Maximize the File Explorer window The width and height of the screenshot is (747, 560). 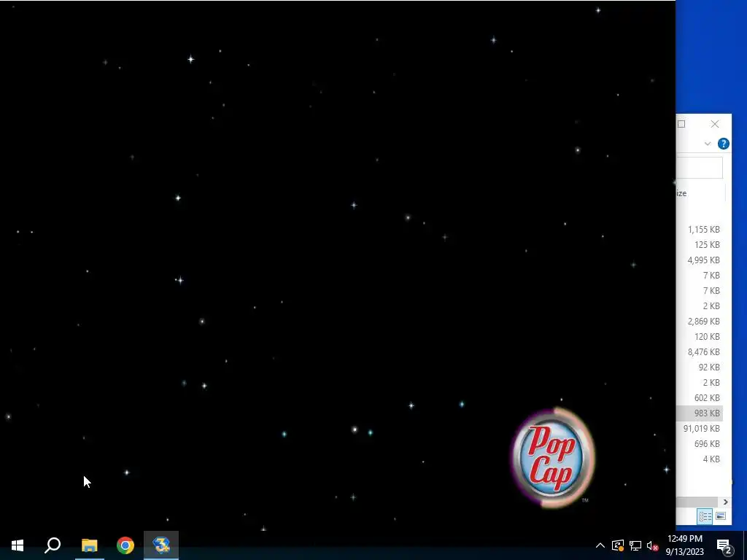coord(681,124)
